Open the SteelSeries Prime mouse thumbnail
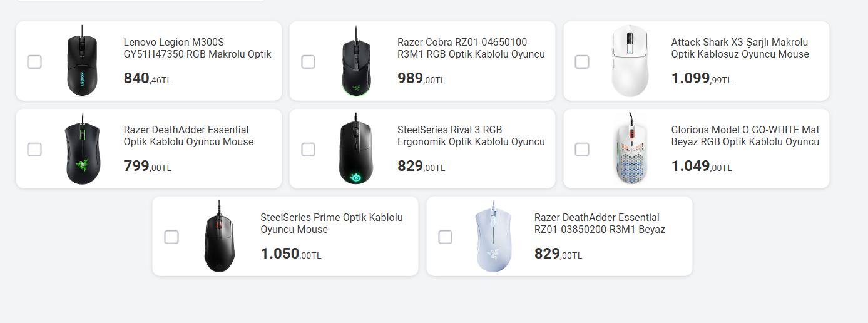The width and height of the screenshot is (868, 323). 219,237
